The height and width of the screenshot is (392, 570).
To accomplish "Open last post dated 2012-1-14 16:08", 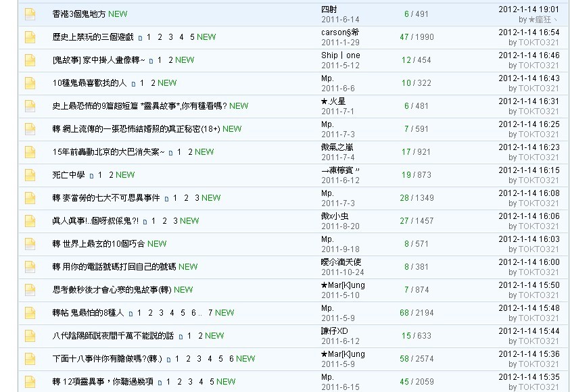I will (x=529, y=193).
